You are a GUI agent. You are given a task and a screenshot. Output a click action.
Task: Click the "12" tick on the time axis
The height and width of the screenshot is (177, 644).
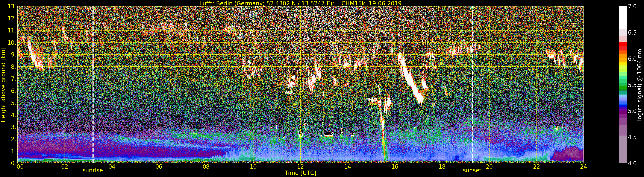tap(300, 166)
